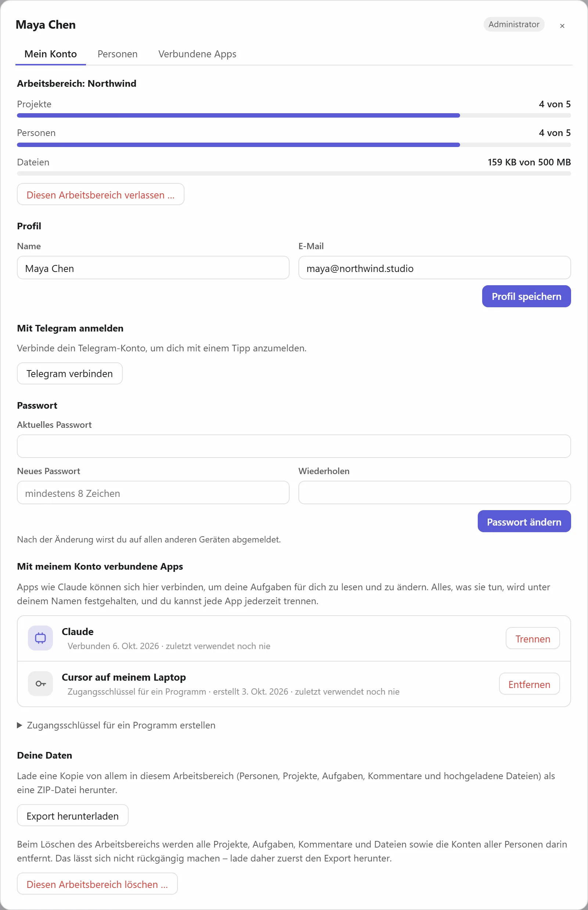Switch to the Personen tab

point(118,54)
